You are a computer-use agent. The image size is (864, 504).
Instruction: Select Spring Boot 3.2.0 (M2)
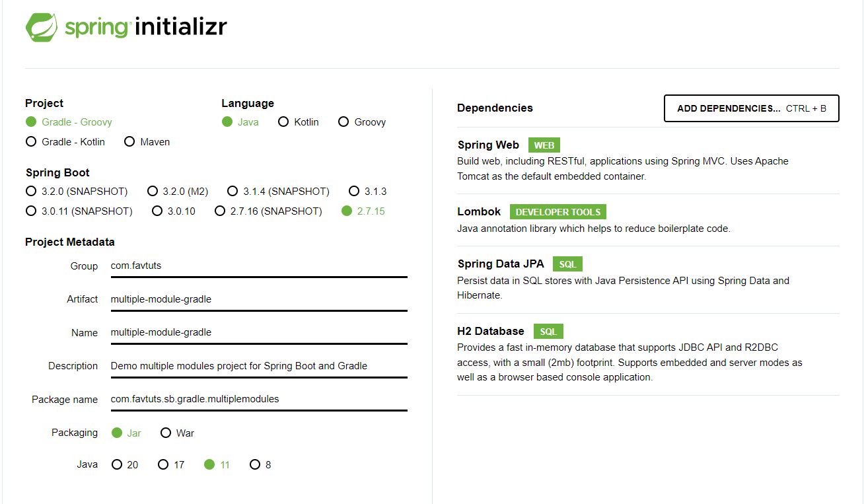click(177, 192)
